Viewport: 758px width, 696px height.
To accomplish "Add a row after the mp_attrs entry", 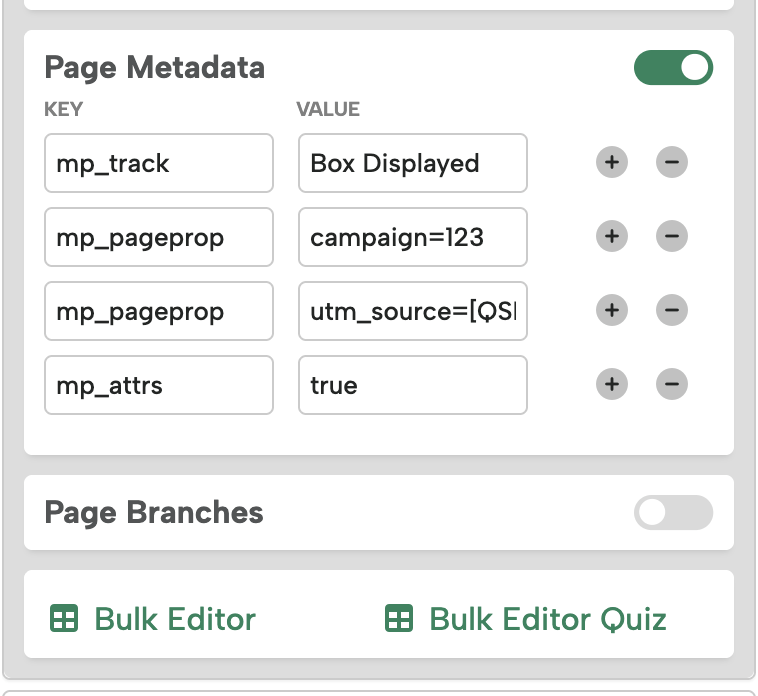I will pos(611,384).
